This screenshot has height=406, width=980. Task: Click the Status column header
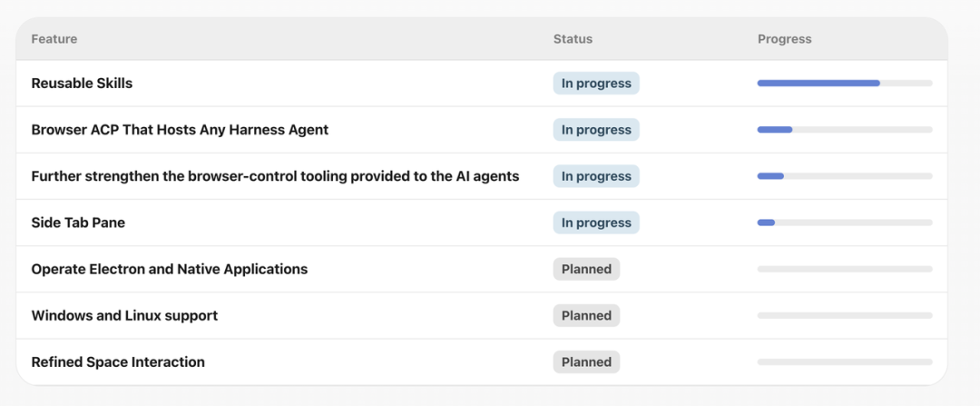pyautogui.click(x=573, y=39)
